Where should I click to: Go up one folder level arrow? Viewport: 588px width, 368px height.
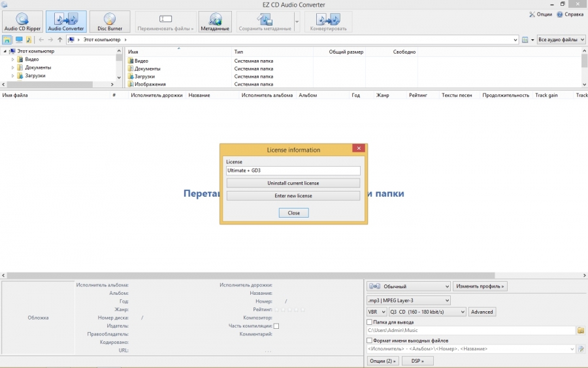pos(60,40)
